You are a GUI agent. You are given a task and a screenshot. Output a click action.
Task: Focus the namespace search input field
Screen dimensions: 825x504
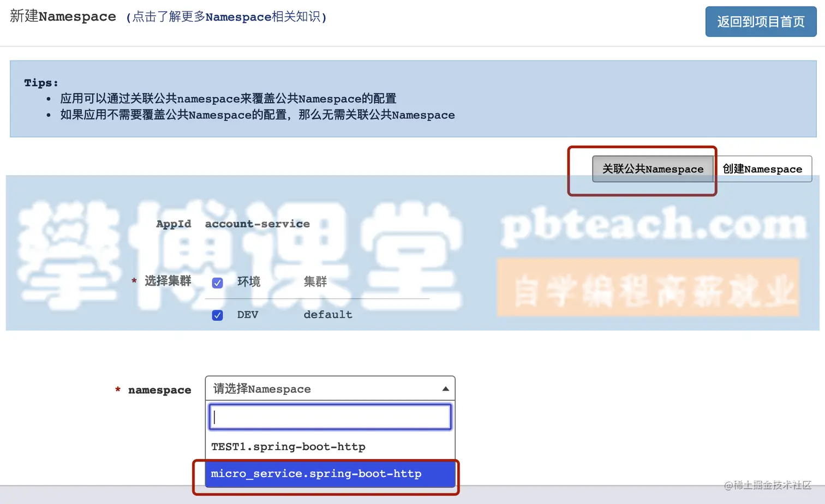click(330, 417)
